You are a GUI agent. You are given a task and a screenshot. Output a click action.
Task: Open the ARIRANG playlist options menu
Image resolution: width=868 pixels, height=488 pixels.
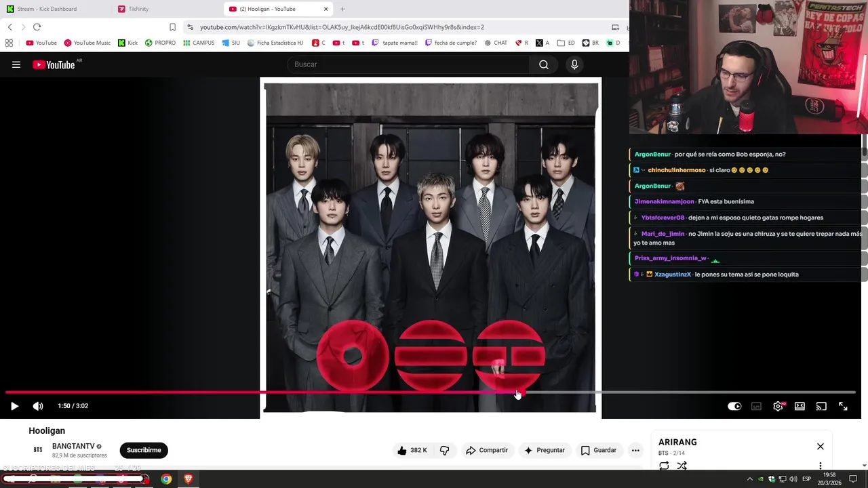[821, 466]
